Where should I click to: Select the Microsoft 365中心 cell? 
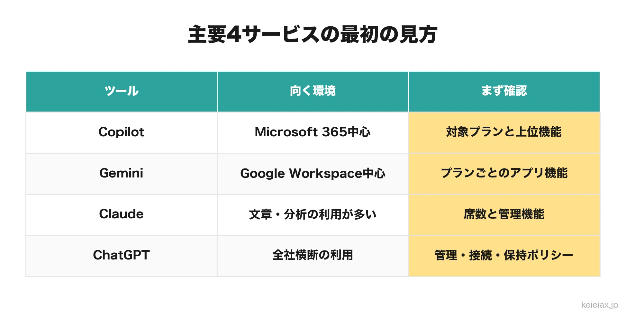pos(313,132)
